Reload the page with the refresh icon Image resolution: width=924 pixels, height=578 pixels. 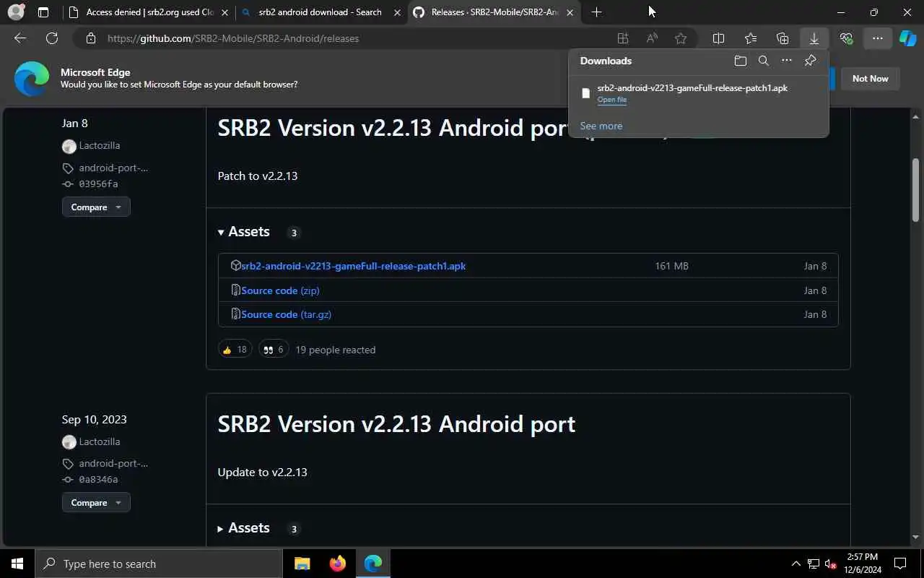pos(52,38)
